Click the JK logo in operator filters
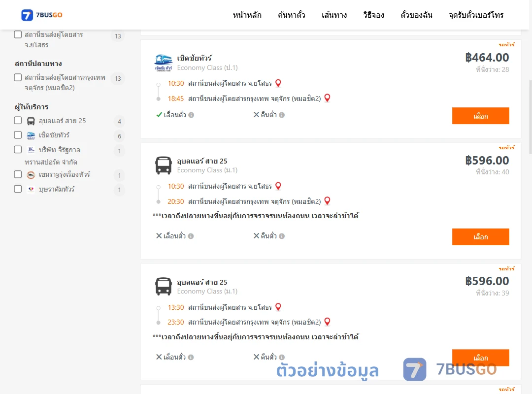Image resolution: width=532 pixels, height=394 pixels. tap(31, 150)
